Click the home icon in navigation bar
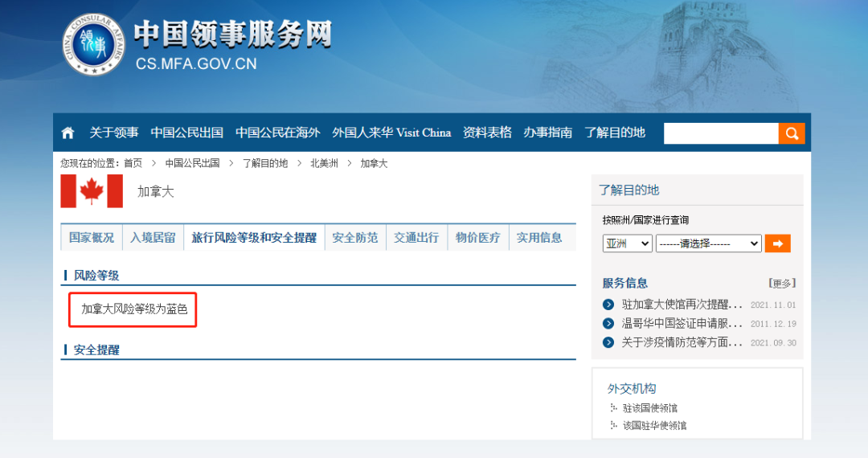 68,133
